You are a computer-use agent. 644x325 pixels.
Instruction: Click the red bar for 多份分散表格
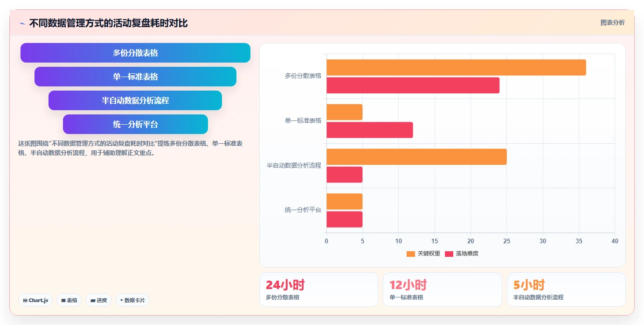point(413,85)
